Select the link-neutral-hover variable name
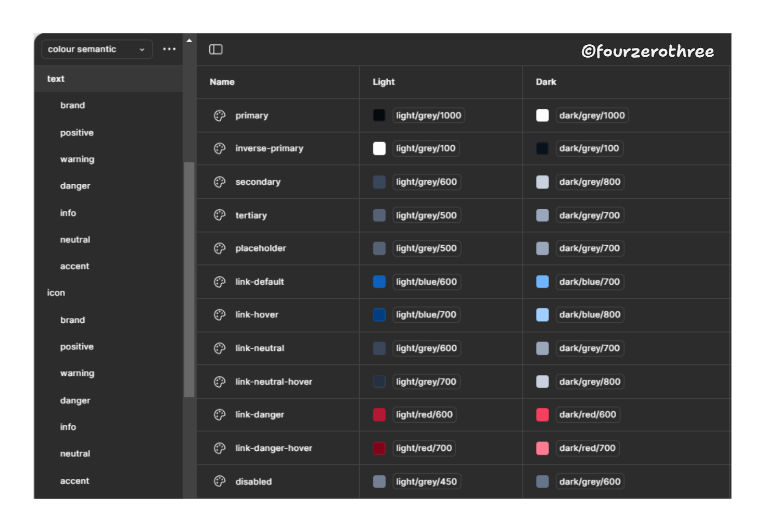The image size is (765, 532). pos(274,382)
